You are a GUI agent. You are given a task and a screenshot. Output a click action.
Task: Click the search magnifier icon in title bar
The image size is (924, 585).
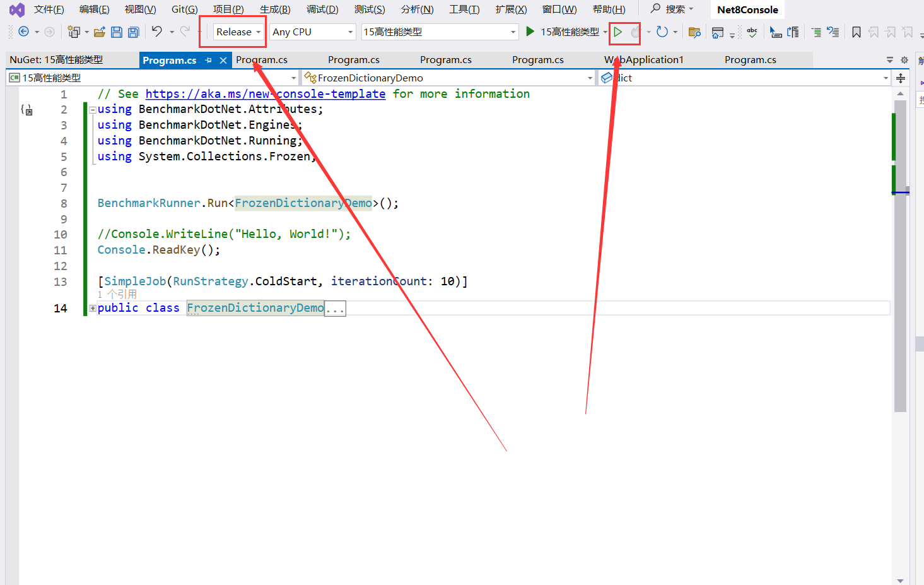(x=656, y=9)
